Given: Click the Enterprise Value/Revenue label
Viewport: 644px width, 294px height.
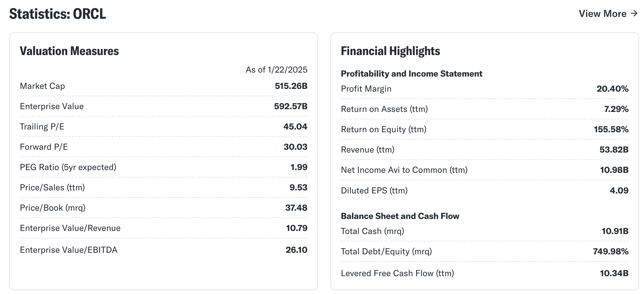Looking at the screenshot, I should (x=70, y=228).
